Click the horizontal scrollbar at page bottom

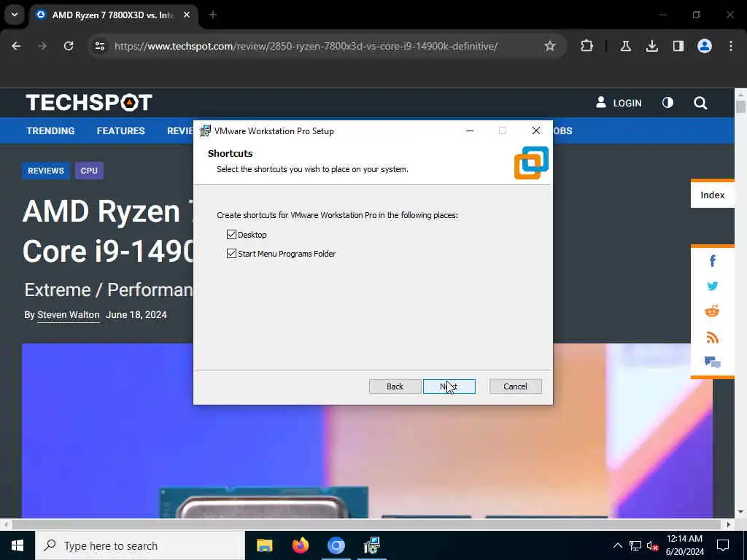click(366, 524)
